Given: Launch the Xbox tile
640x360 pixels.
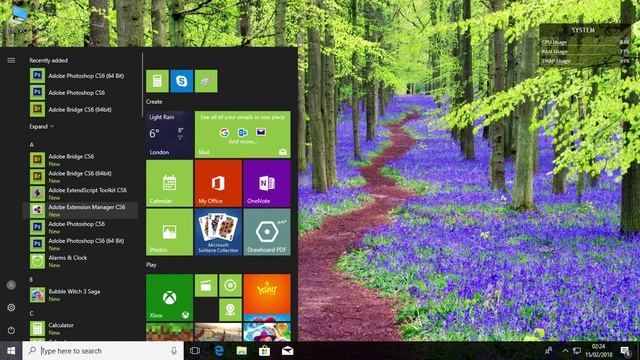Looking at the screenshot, I should coord(169,298).
